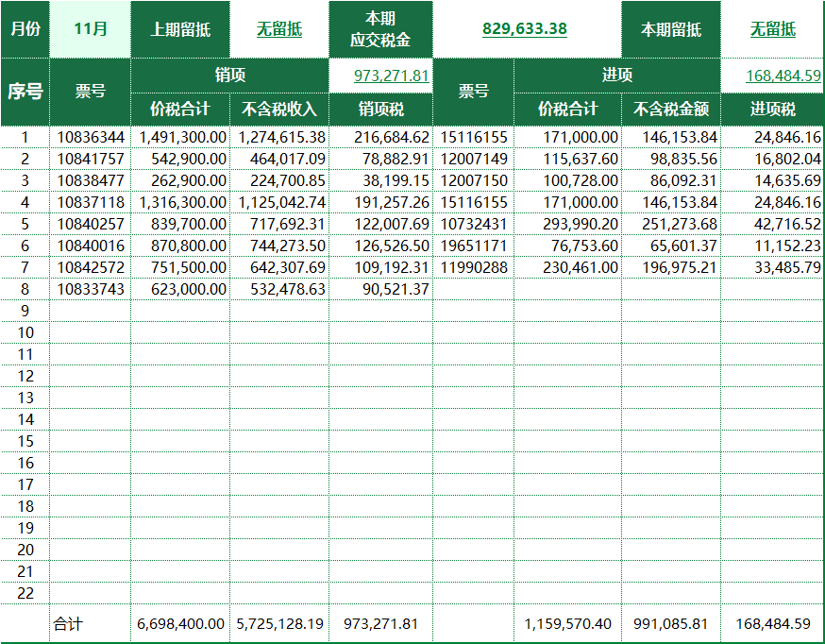This screenshot has width=825, height=644.
Task: Click the 进项 section header
Action: pyautogui.click(x=617, y=76)
